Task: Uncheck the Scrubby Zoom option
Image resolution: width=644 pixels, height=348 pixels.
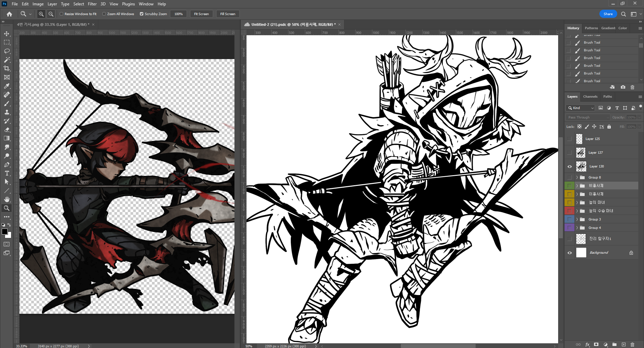Action: click(x=142, y=14)
